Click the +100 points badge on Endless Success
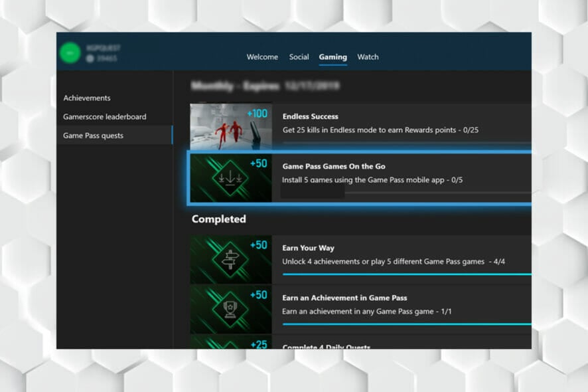Viewport: 588px width, 392px height. pyautogui.click(x=257, y=114)
